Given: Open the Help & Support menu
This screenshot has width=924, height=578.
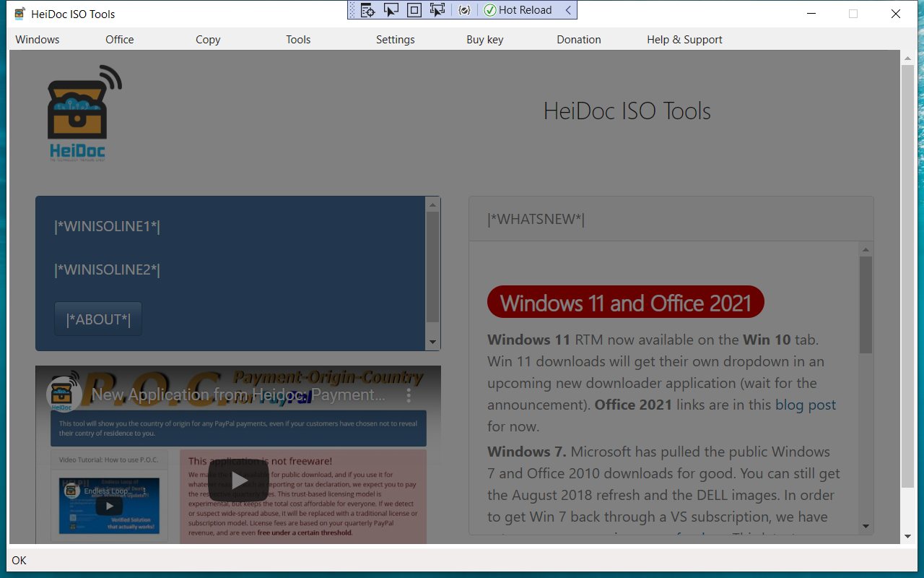Looking at the screenshot, I should point(684,40).
